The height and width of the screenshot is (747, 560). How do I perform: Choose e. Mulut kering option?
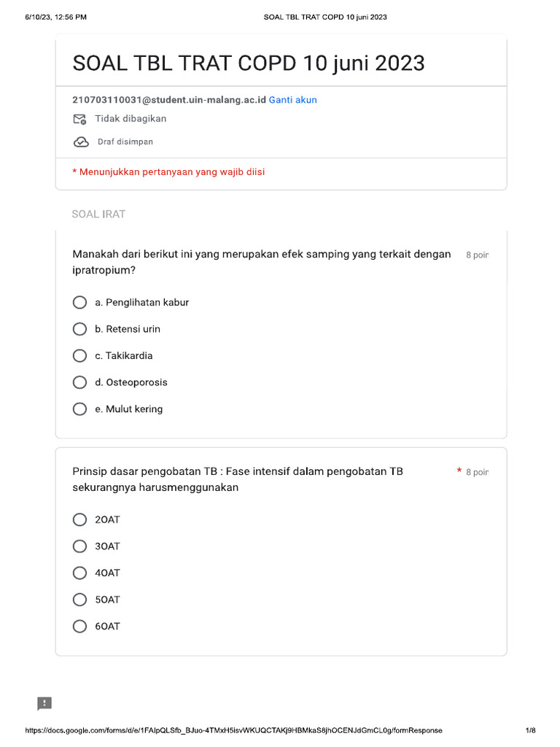pyautogui.click(x=80, y=409)
